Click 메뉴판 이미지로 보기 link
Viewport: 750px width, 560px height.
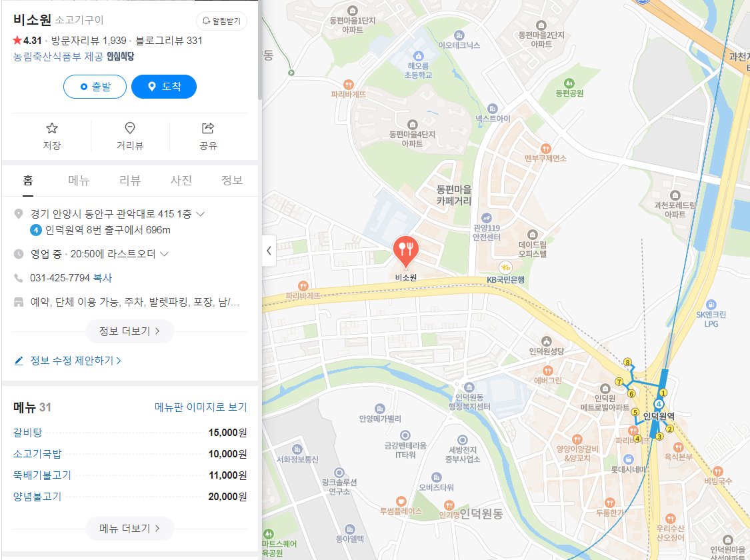pos(201,407)
